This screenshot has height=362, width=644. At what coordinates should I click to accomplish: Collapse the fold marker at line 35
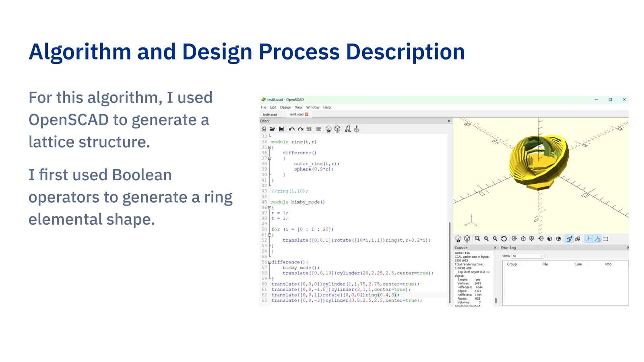coord(270,147)
